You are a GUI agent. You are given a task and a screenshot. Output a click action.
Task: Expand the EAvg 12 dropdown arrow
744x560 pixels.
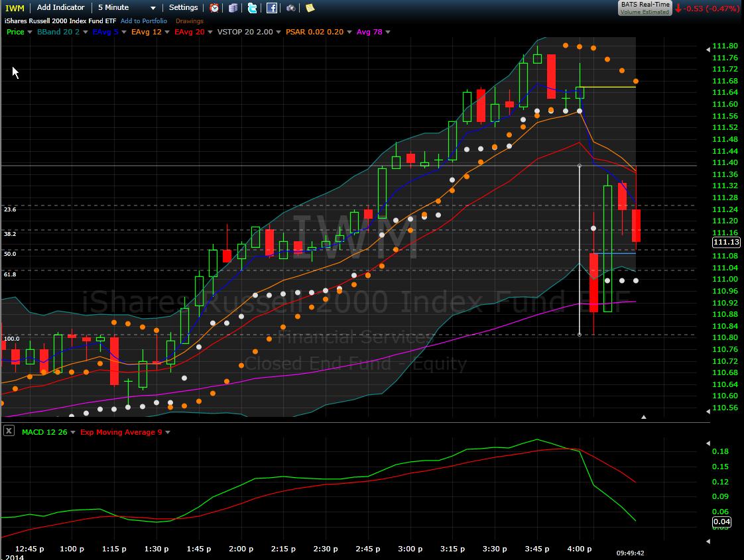pos(167,32)
